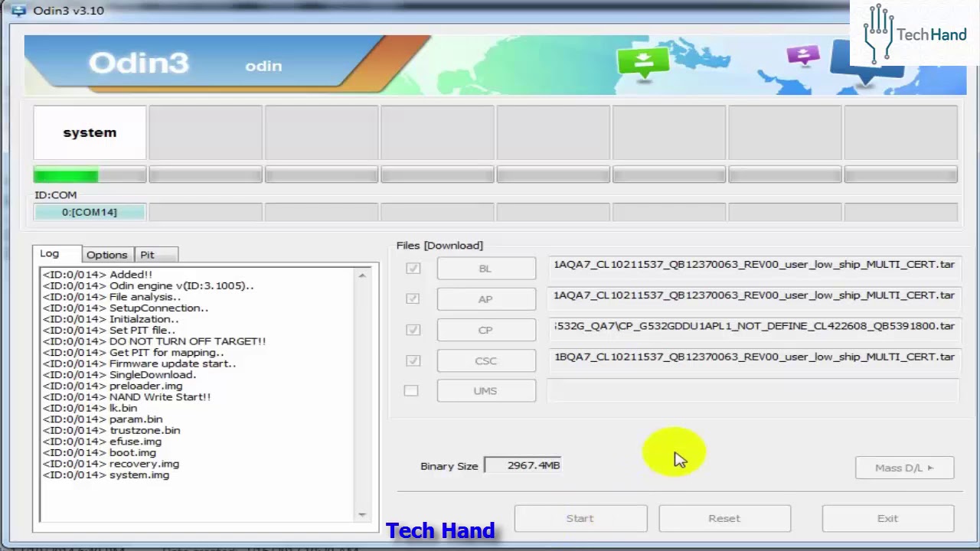Screen dimensions: 980x551
Task: Select log line 'DO NOT TURN OFF TARGET!!'
Action: click(154, 341)
